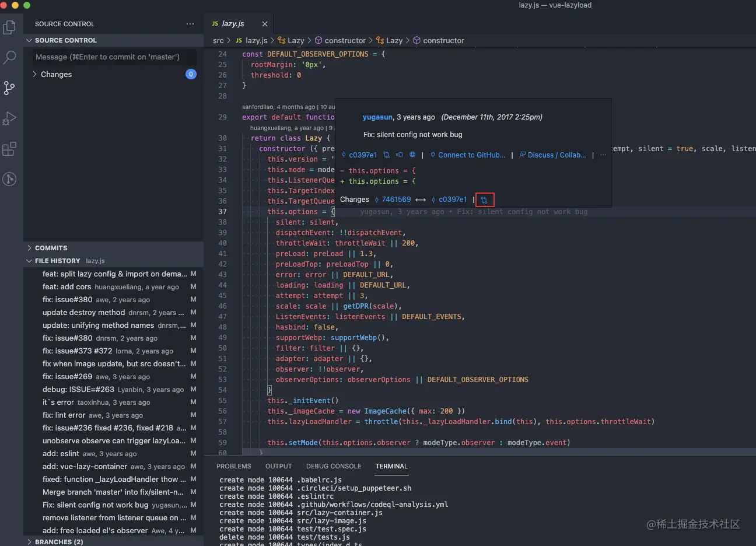The height and width of the screenshot is (546, 756).
Task: Select 'unobserve observe can trigger' history entry
Action: click(113, 441)
